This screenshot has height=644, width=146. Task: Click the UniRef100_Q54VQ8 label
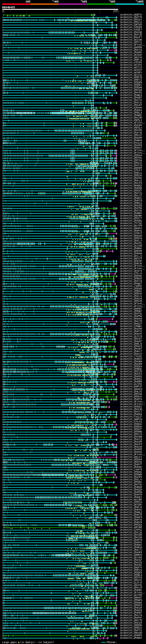click(131, 32)
